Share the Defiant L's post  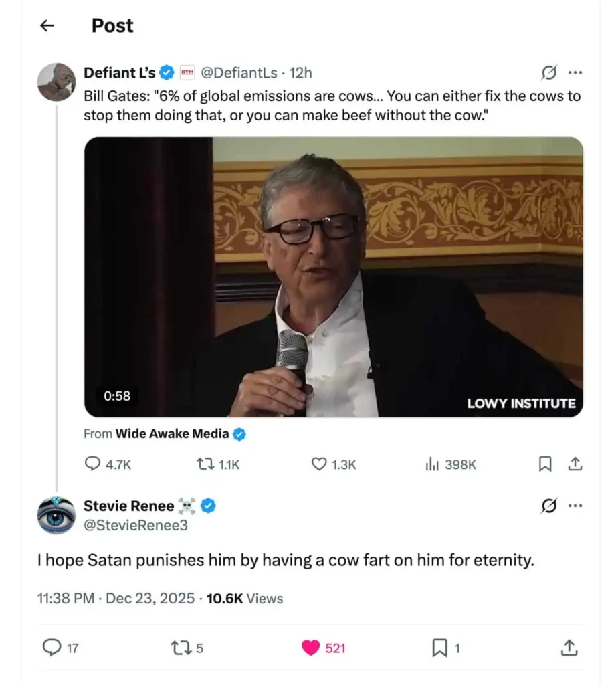pos(576,464)
